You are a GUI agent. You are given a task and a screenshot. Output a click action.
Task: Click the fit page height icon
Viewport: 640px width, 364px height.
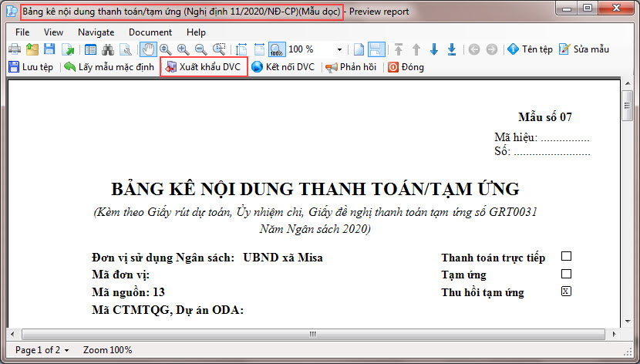tap(241, 49)
